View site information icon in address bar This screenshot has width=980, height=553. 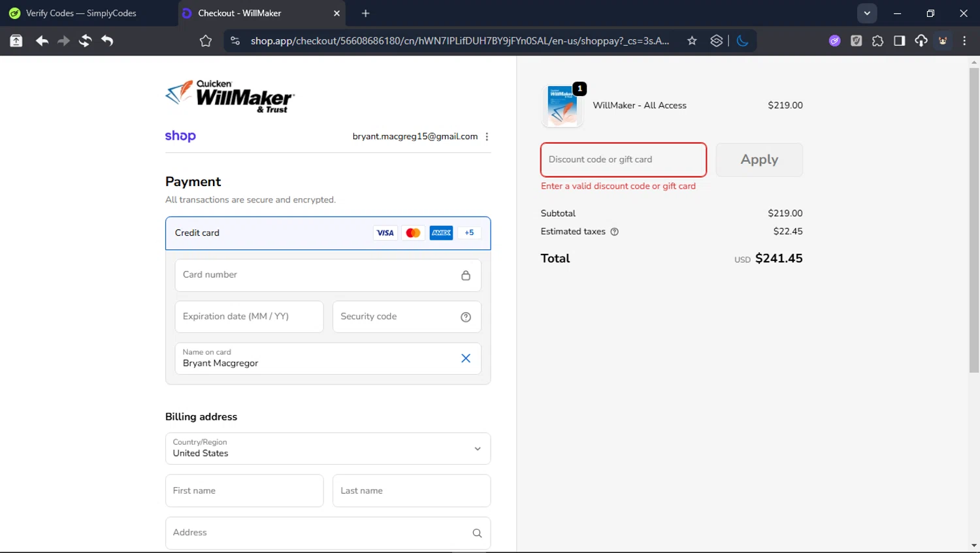(235, 41)
